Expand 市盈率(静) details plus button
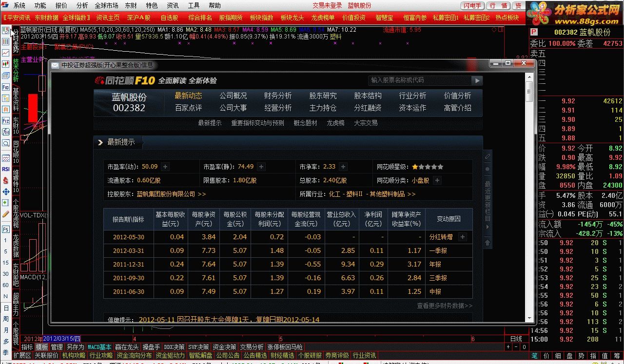This screenshot has height=364, width=624. point(261,167)
